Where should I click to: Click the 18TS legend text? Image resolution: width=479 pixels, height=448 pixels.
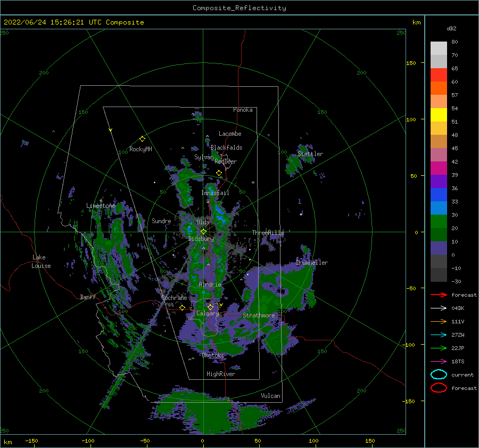[x=458, y=362]
